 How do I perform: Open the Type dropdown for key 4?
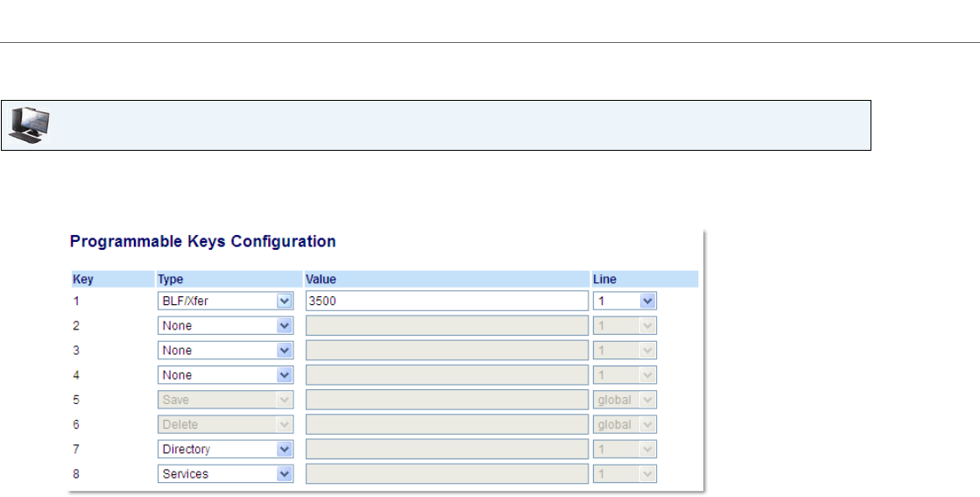pos(225,375)
